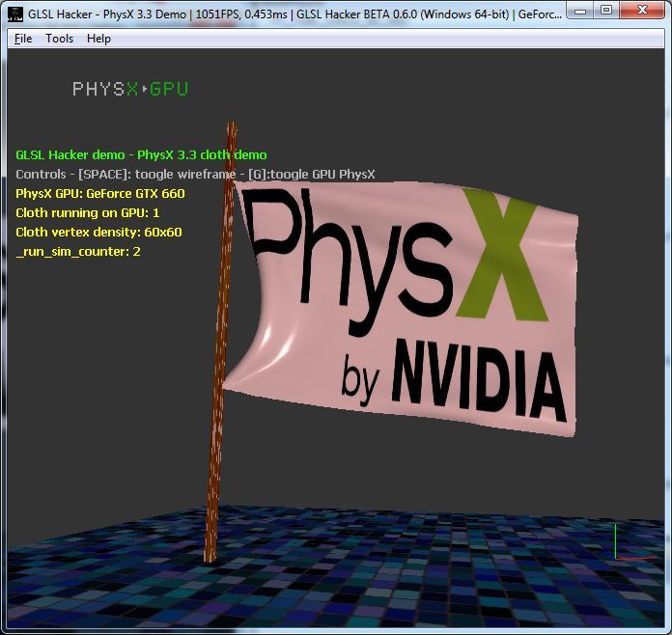Click the '_run_sim_counter: 2' text
The width and height of the screenshot is (672, 635).
coord(78,252)
